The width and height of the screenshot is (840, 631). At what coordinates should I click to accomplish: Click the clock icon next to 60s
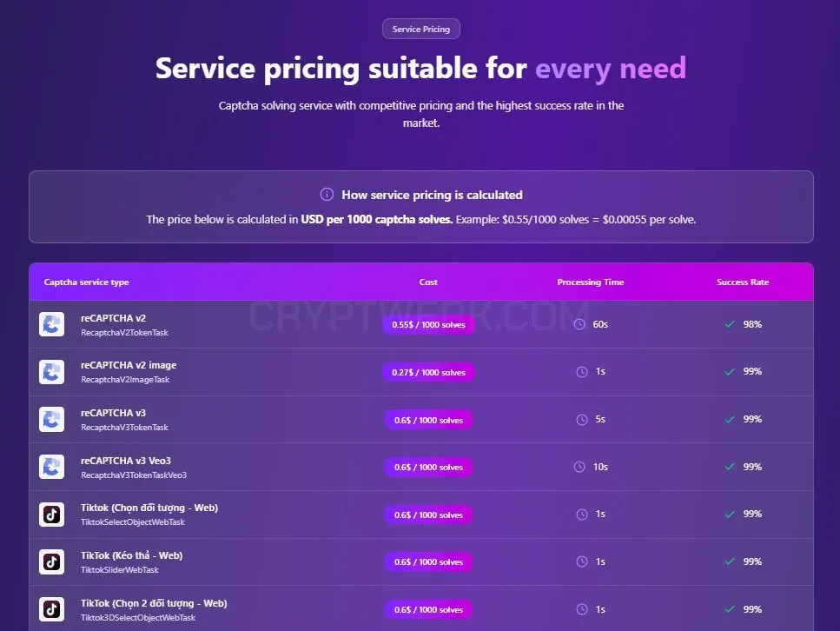point(579,324)
